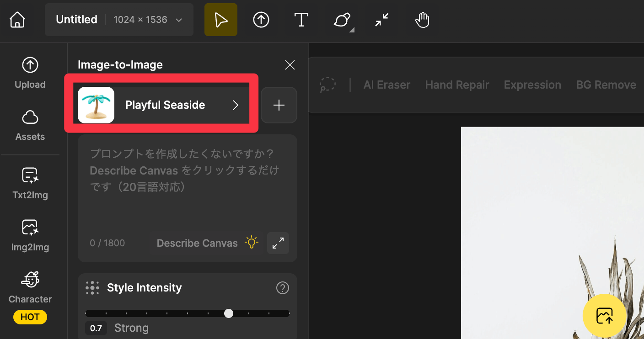
Task: Select the Hand pan tool
Action: pyautogui.click(x=422, y=20)
